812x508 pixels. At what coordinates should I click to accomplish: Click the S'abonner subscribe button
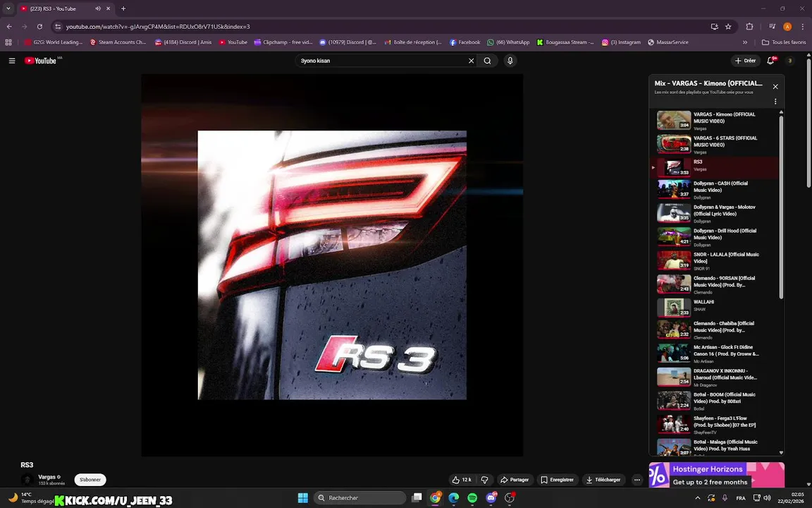pos(90,480)
